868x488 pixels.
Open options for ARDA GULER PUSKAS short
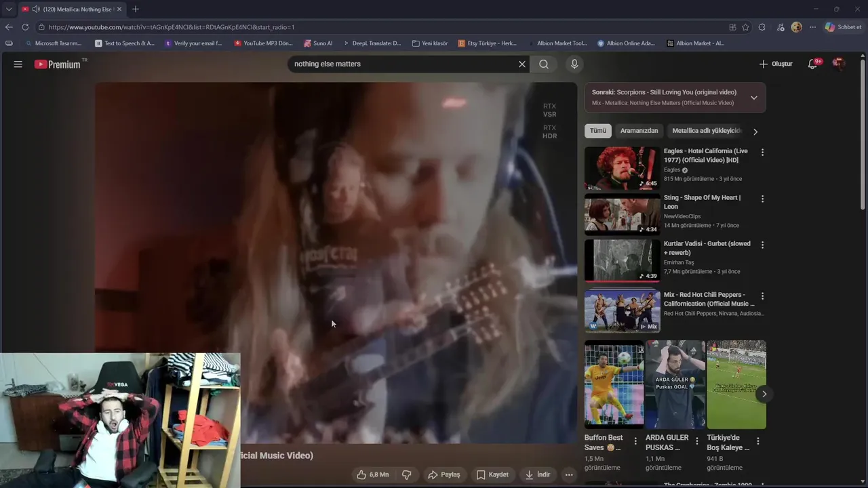tap(696, 441)
